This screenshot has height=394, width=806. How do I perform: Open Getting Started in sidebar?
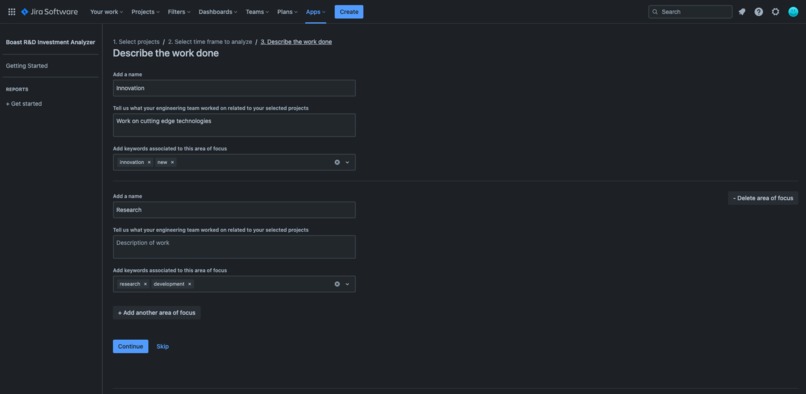[27, 66]
